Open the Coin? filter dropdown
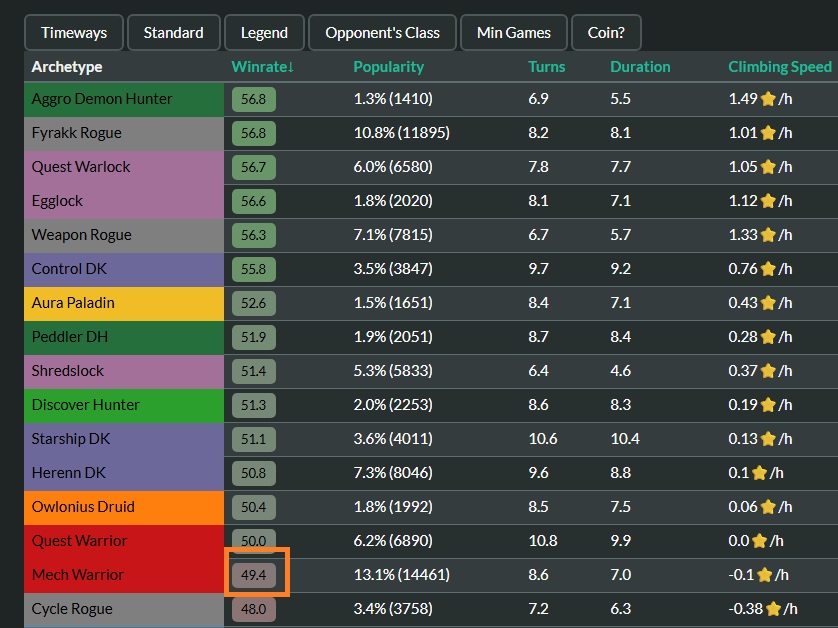Viewport: 838px width, 628px height. [x=606, y=33]
